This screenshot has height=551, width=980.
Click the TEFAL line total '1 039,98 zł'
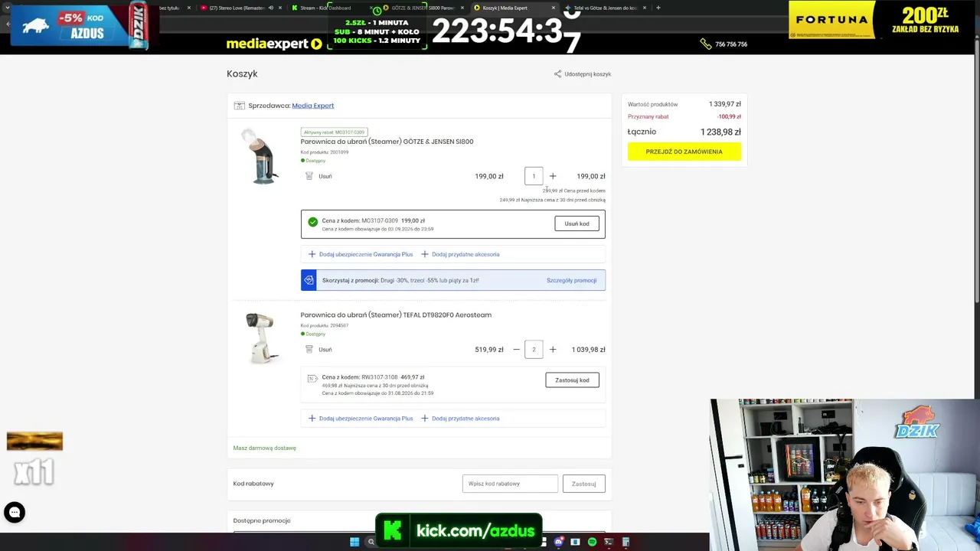[588, 350]
